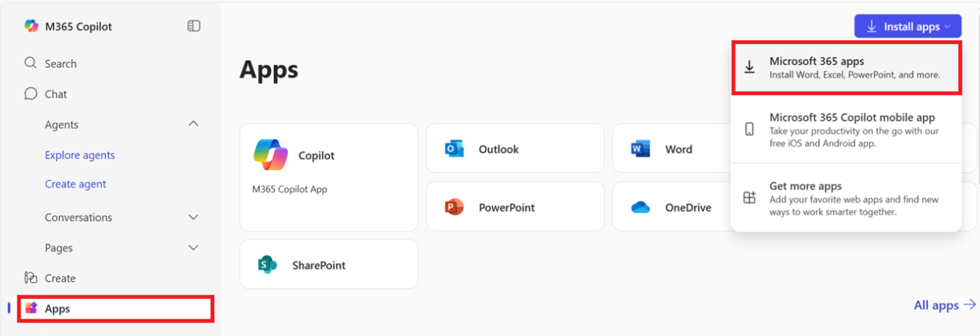The image size is (980, 336).
Task: Click the M365 Copilot title text
Action: click(x=79, y=27)
